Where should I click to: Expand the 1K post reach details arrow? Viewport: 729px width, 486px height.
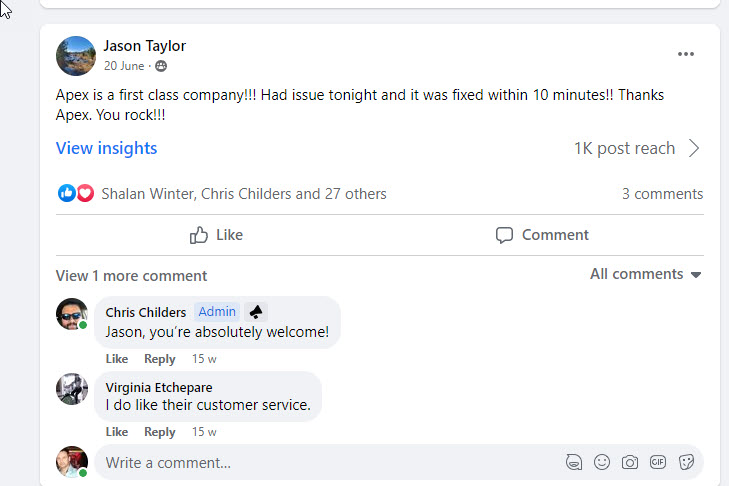click(695, 148)
